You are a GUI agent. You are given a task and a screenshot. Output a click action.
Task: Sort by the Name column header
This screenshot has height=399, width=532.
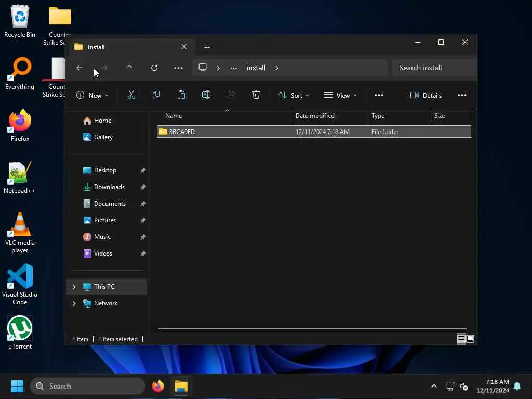224,116
